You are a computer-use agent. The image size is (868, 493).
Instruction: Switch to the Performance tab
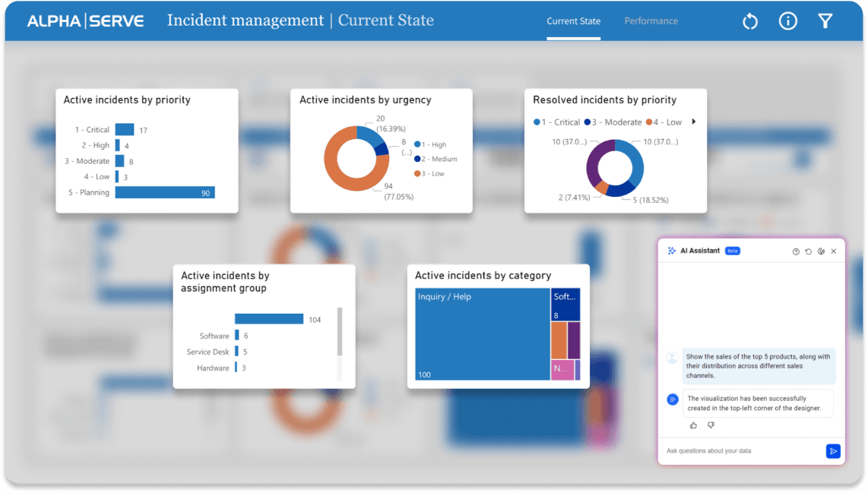pyautogui.click(x=651, y=21)
